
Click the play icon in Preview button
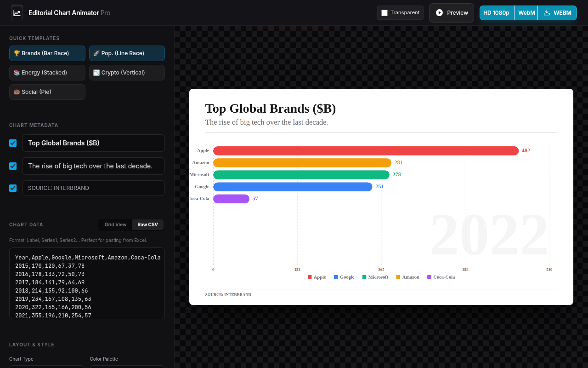click(440, 13)
